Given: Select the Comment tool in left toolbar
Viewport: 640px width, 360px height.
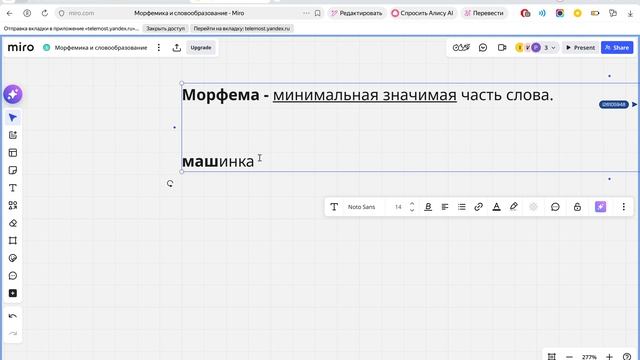Looking at the screenshot, I should (x=13, y=276).
